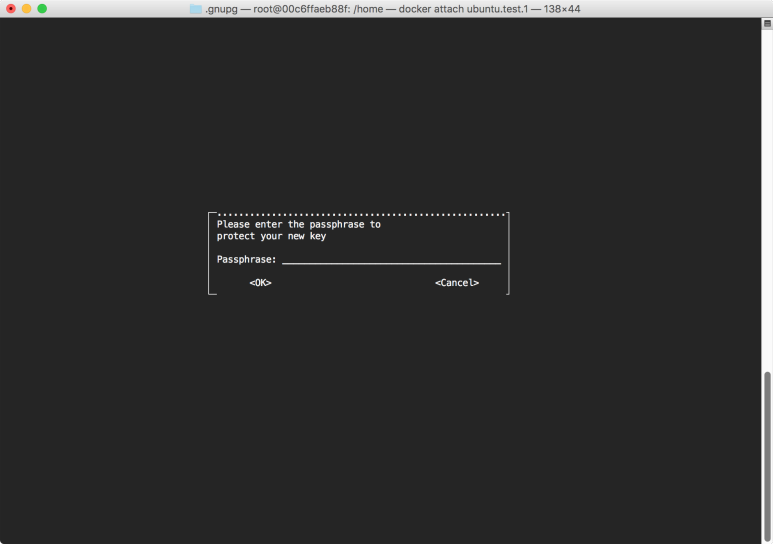Click the terminal vertical scrollbar thumb
The image size is (773, 544).
click(x=767, y=457)
